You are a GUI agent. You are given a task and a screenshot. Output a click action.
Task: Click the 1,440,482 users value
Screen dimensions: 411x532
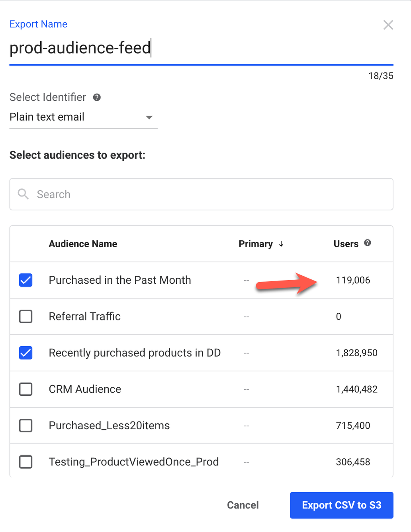click(356, 389)
